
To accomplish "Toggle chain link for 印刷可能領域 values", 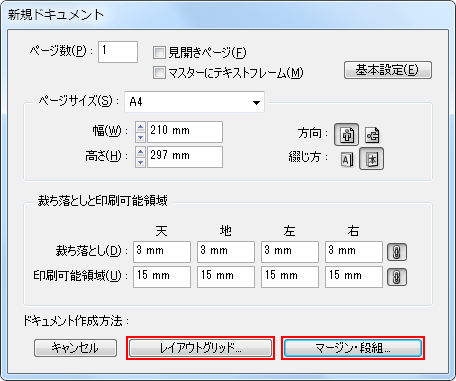I will pos(397,277).
